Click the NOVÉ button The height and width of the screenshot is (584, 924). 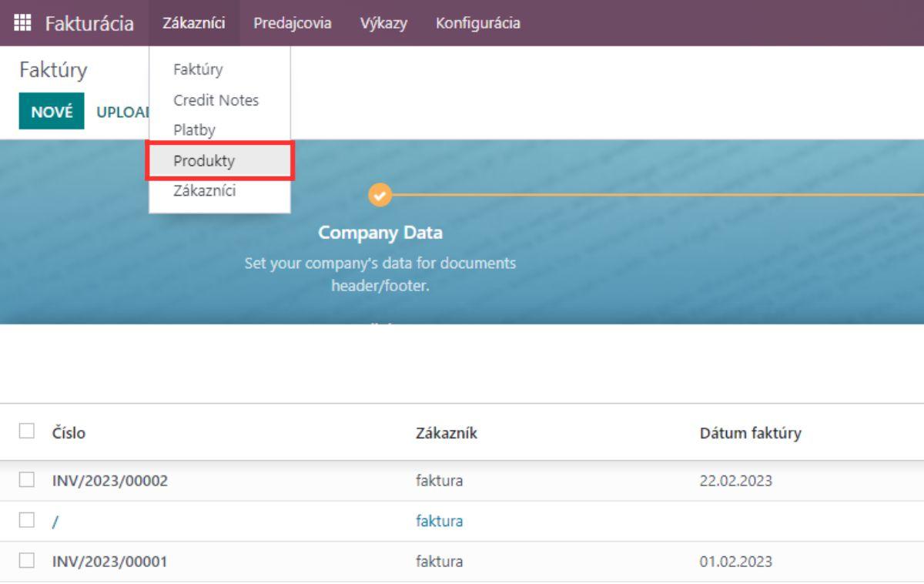[x=52, y=112]
